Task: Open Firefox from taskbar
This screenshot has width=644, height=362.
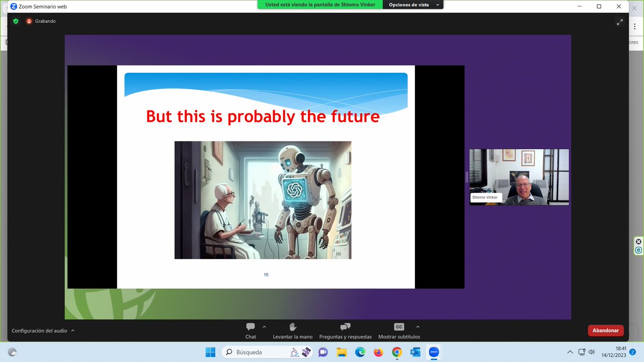Action: tap(378, 352)
